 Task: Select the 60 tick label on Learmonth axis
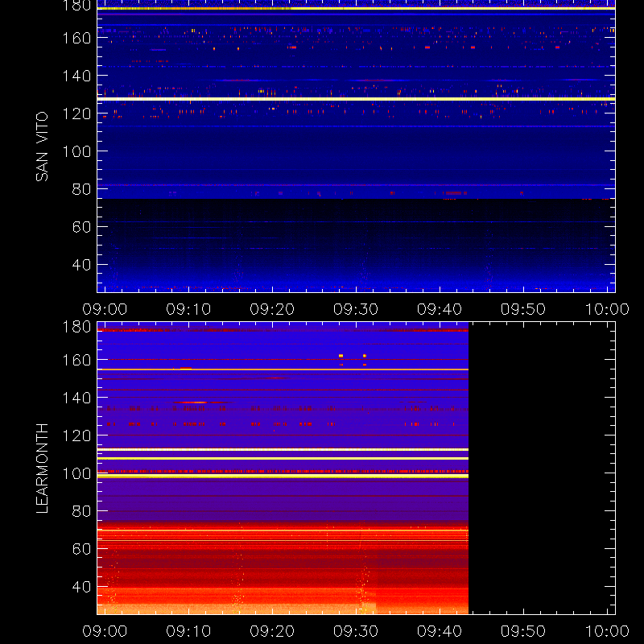tap(81, 549)
